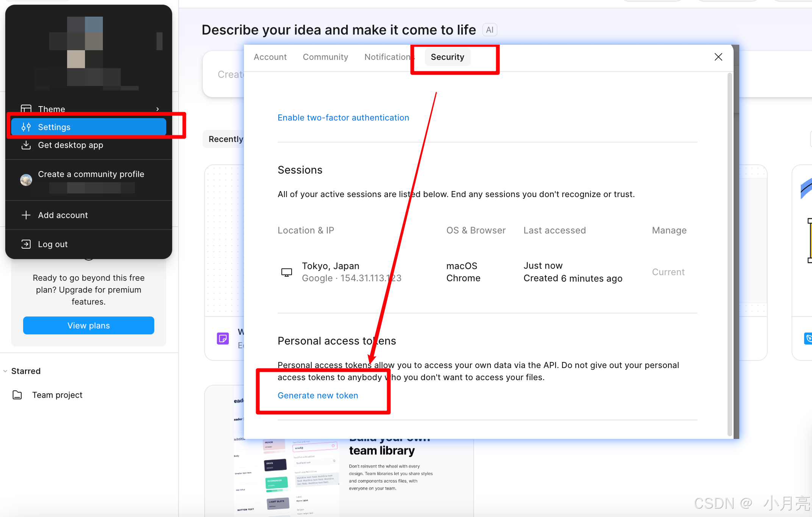Click the purple FigJam file icon
Screen dimensions: 812x517
click(223, 338)
